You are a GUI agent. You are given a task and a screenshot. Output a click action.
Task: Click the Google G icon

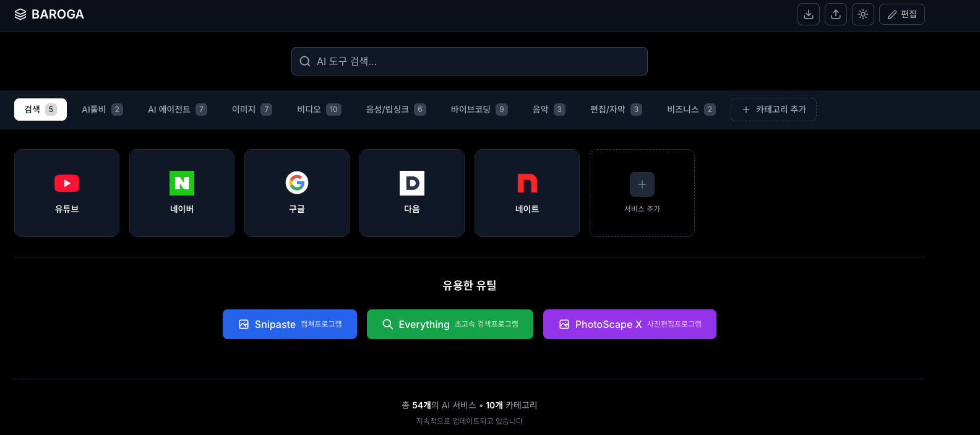[x=297, y=183]
